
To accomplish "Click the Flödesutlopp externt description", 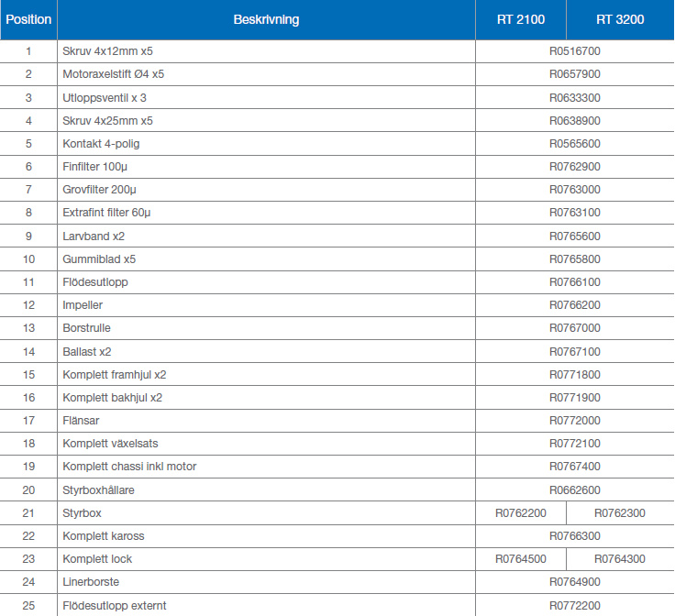I will pos(115,606).
